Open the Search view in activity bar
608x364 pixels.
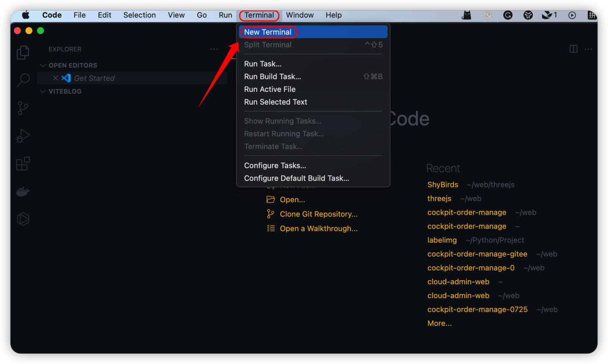pyautogui.click(x=23, y=80)
